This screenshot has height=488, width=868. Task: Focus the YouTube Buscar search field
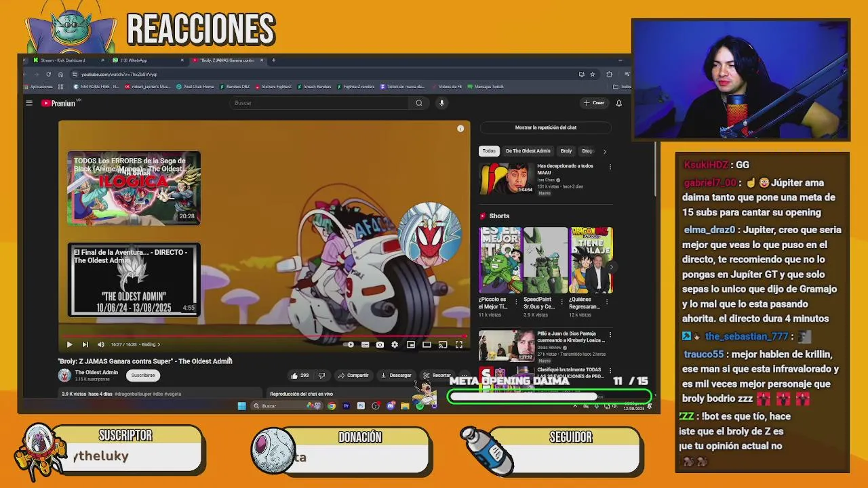(x=319, y=103)
